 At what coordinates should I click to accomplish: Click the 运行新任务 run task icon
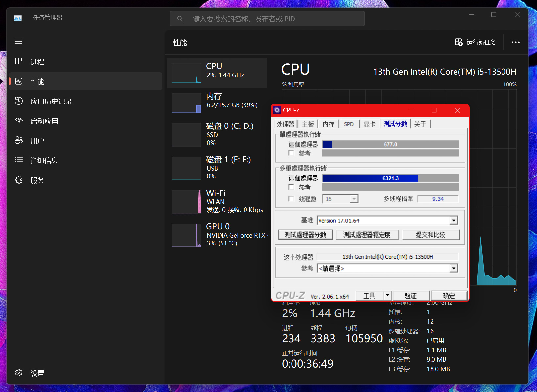click(459, 42)
